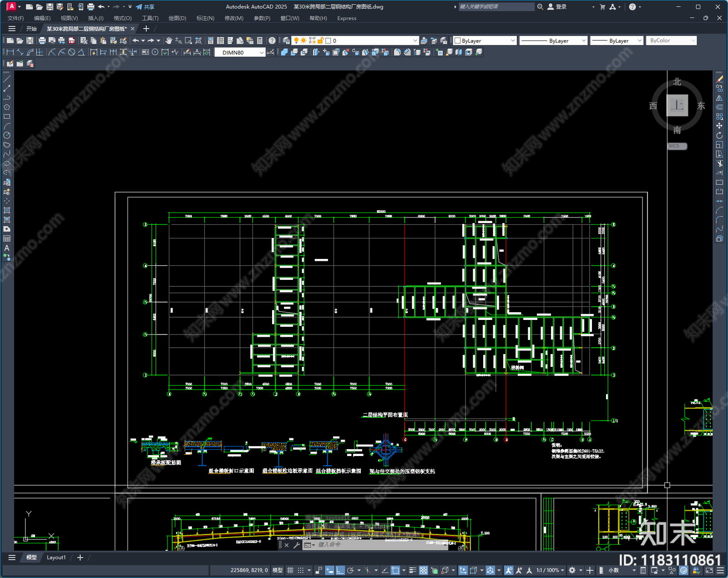Click the Make Object's Layer Current icon
Viewport: 728px width, 578px height.
tap(424, 41)
